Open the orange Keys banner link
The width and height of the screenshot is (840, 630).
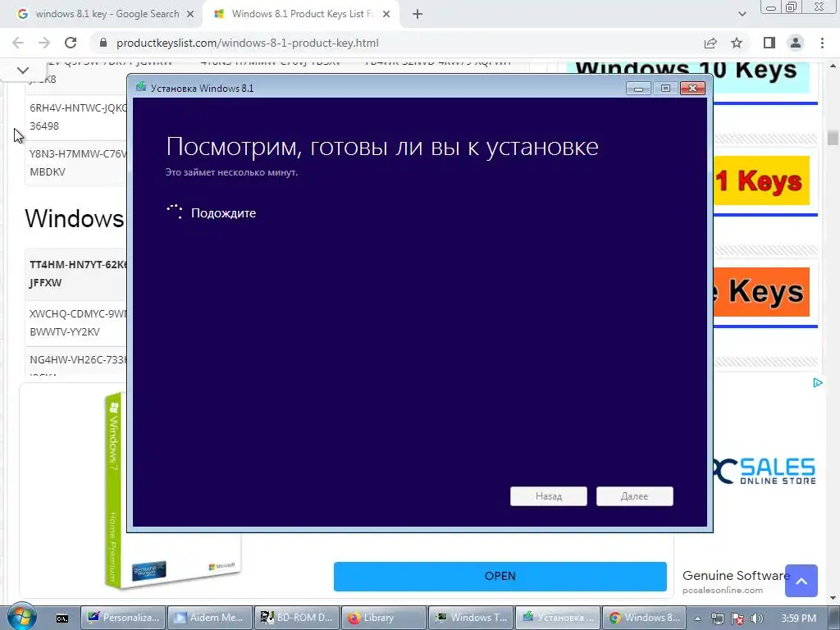coord(760,293)
